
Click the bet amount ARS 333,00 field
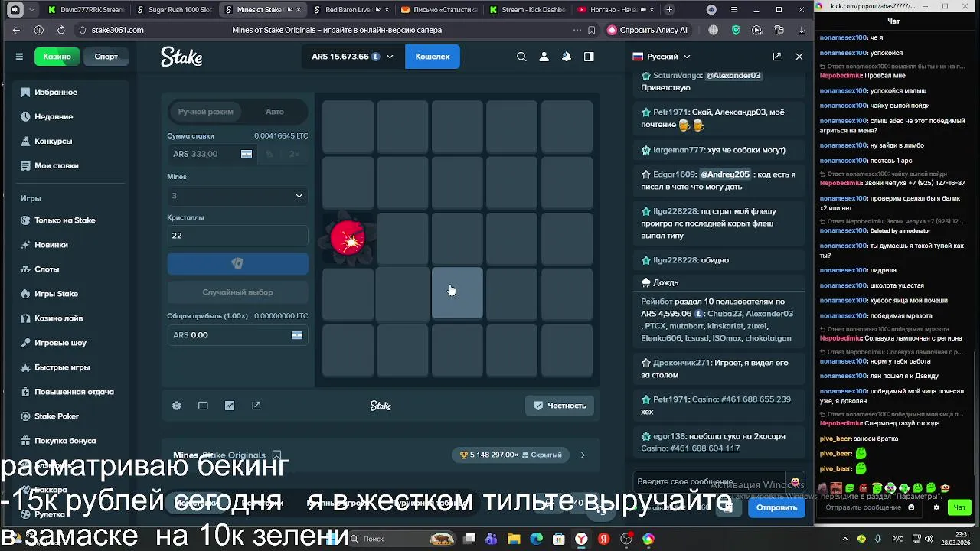(204, 154)
